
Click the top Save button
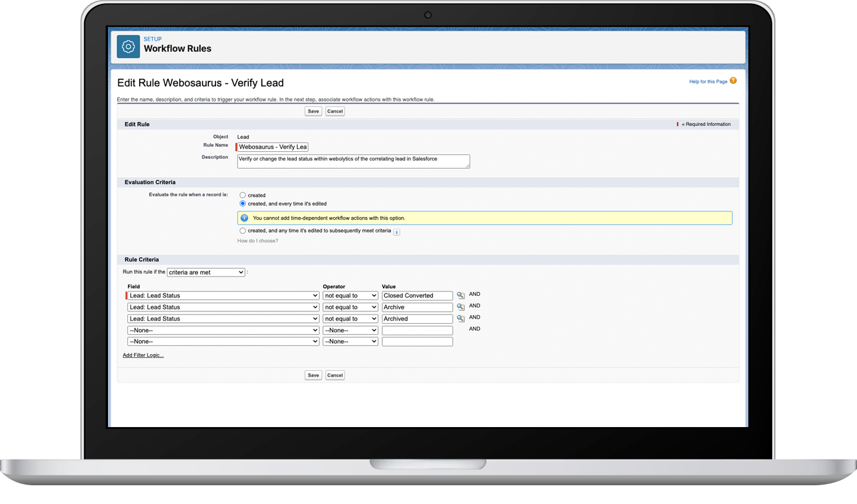(313, 111)
